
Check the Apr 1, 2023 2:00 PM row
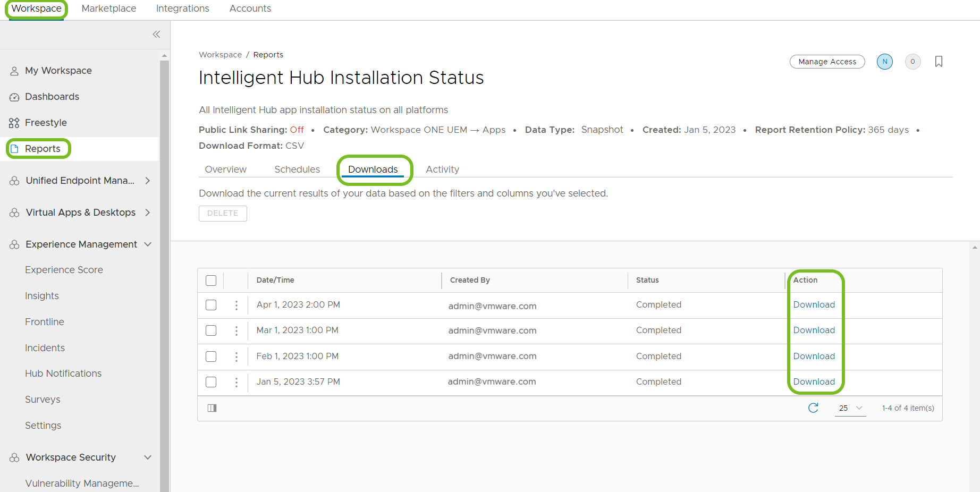211,305
